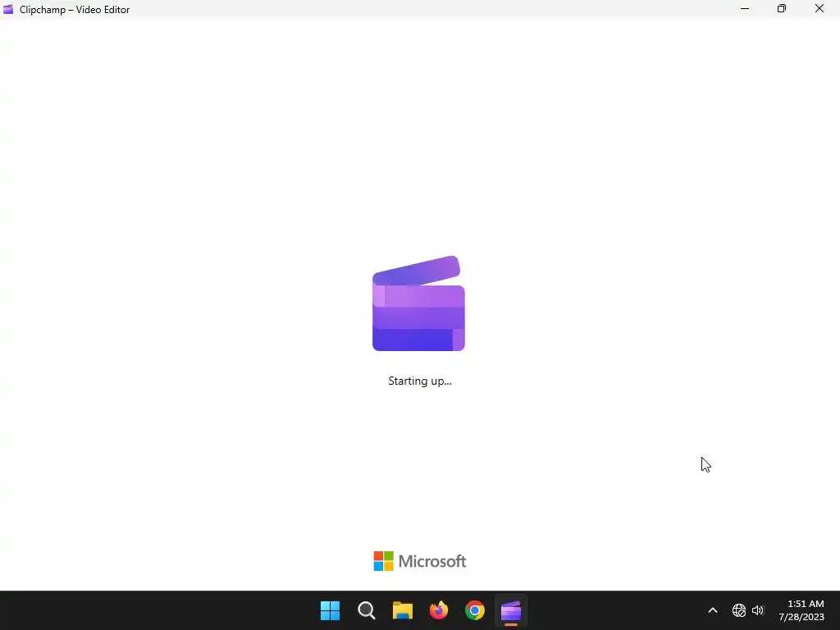Open File Explorer from taskbar
The image size is (840, 630).
coord(402,610)
